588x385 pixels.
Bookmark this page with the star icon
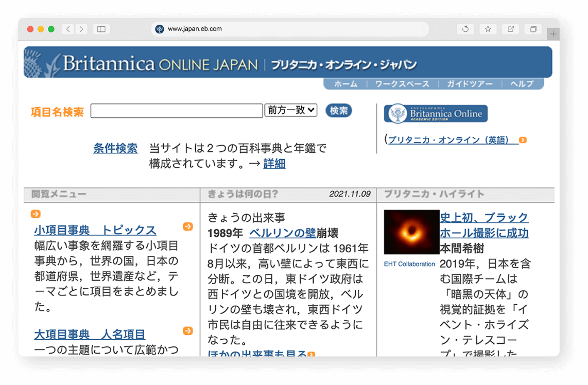click(488, 29)
